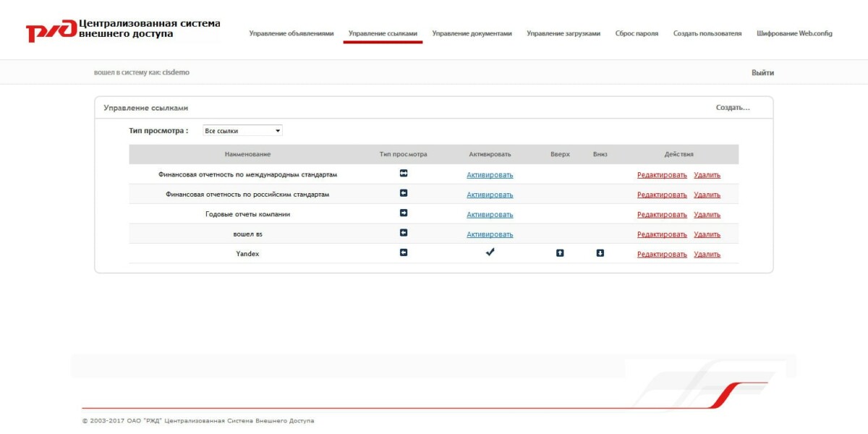
Task: Expand the Тип просмотра filter list
Action: [242, 130]
